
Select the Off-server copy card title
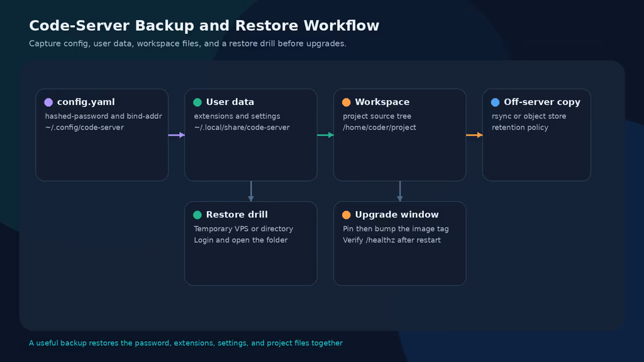542,102
